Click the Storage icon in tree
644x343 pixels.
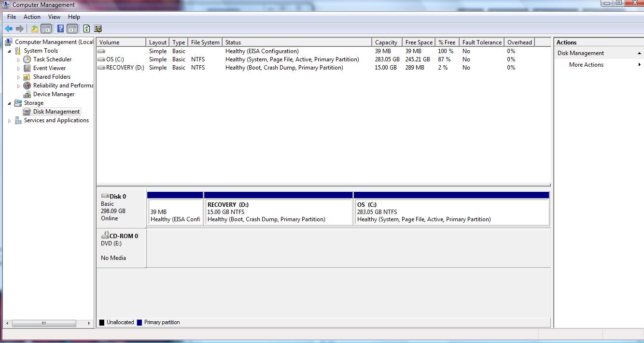coord(18,103)
